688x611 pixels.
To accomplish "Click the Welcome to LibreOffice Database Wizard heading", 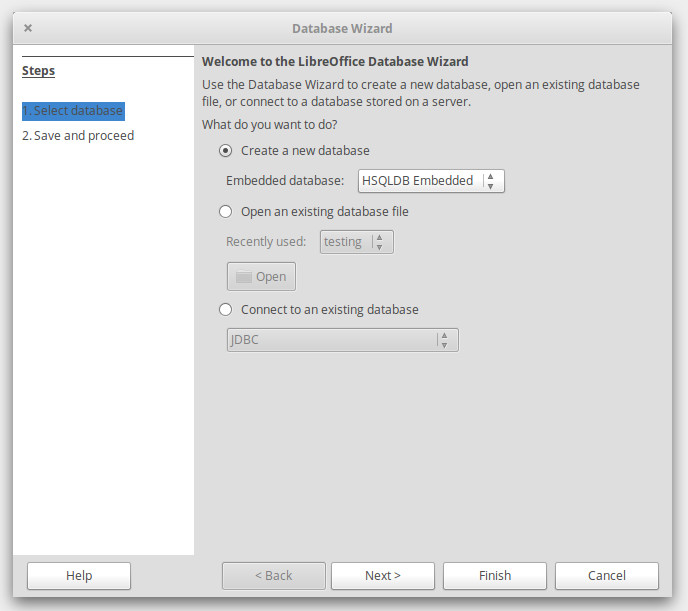I will (x=335, y=61).
